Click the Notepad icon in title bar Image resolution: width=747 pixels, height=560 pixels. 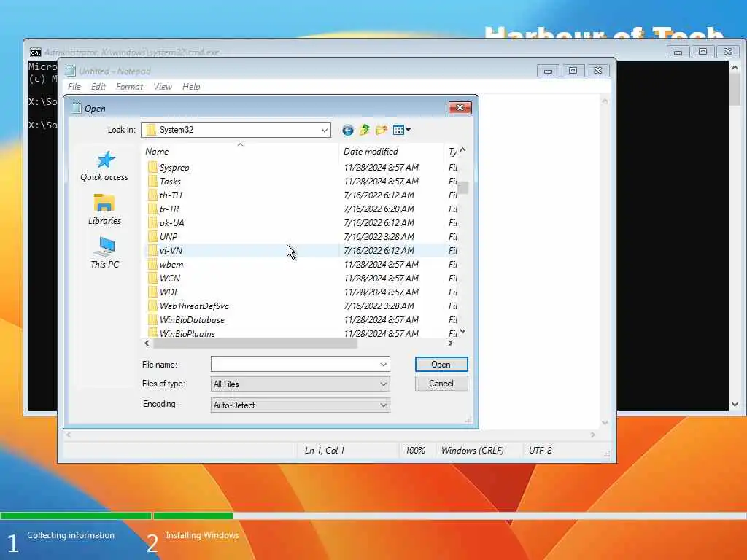[x=70, y=71]
